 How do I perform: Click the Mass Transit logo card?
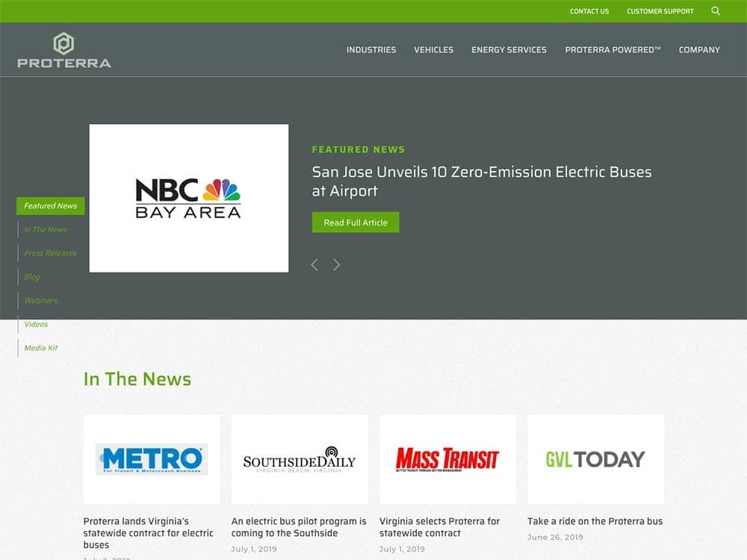point(447,459)
